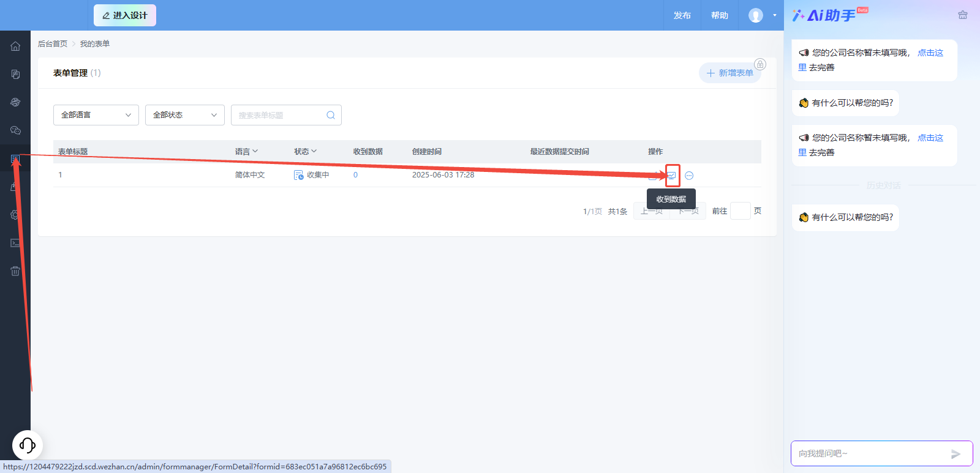Viewport: 980px width, 473px height.
Task: Click the 2025-06-03 17:28 creation time cell
Action: coord(443,175)
